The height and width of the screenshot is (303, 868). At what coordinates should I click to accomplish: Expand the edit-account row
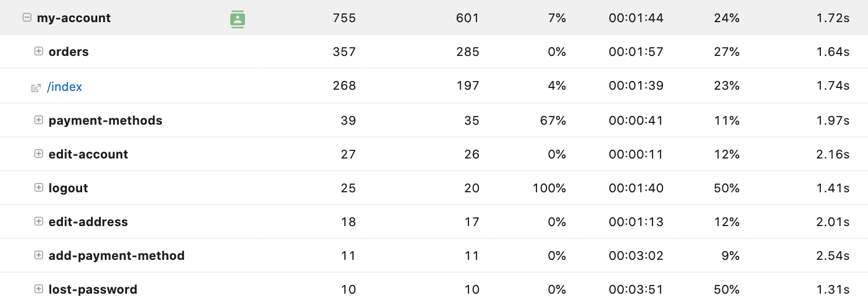(38, 154)
